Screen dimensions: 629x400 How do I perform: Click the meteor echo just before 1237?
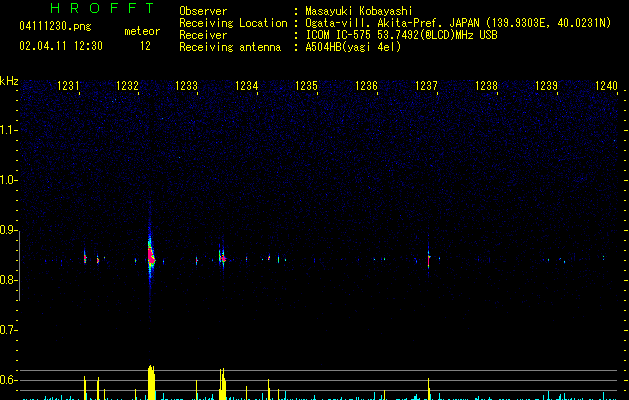coord(428,259)
